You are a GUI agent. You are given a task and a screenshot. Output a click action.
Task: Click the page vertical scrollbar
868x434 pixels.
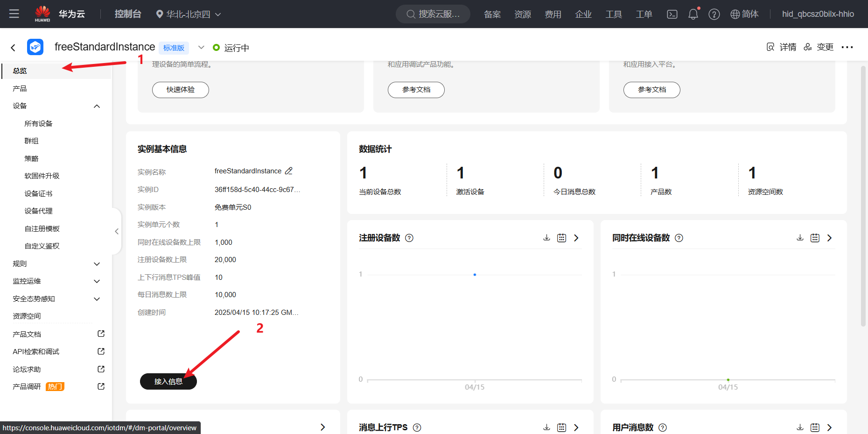coord(863,196)
